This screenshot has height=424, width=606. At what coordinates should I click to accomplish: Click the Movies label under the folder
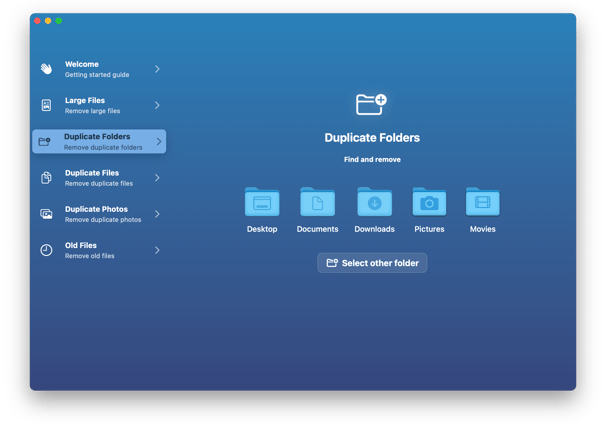pos(483,229)
